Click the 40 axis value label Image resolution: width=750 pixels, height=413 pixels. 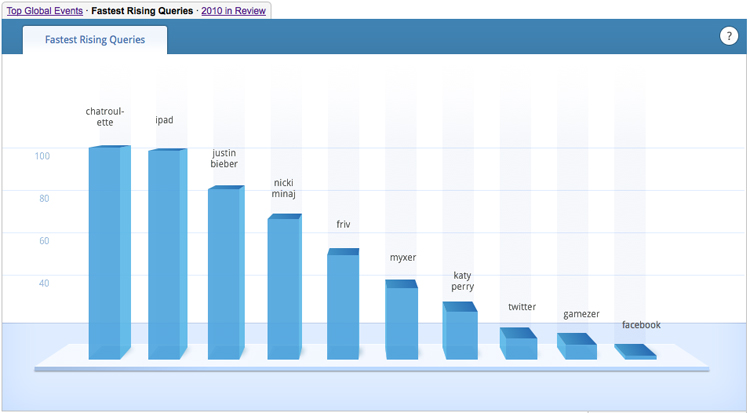(x=43, y=283)
